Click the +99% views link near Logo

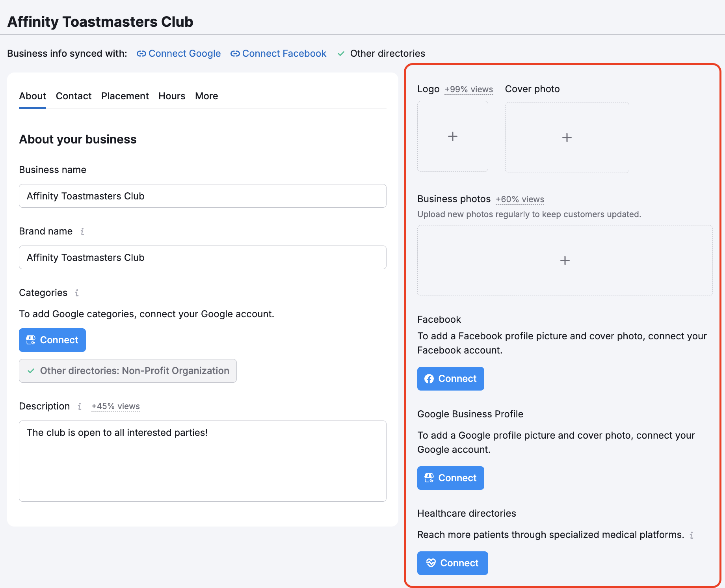pyautogui.click(x=468, y=89)
